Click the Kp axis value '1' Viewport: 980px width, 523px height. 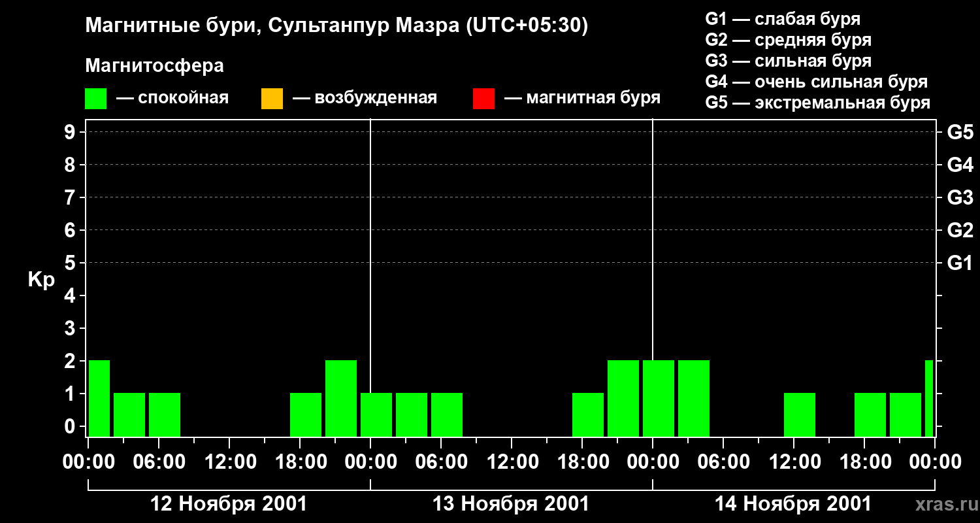[71, 394]
